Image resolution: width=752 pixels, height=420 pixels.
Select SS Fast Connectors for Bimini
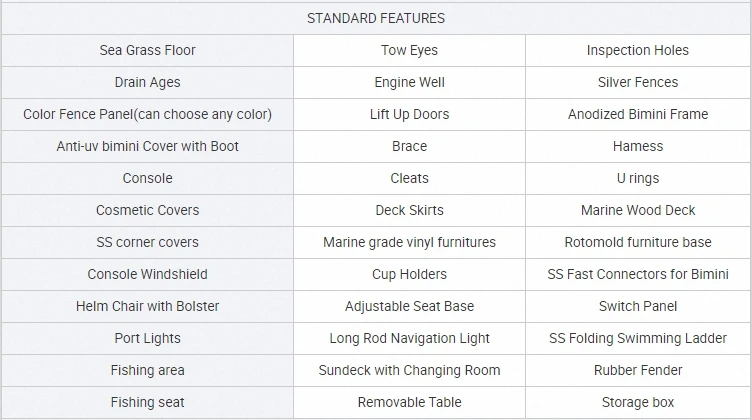pos(637,274)
